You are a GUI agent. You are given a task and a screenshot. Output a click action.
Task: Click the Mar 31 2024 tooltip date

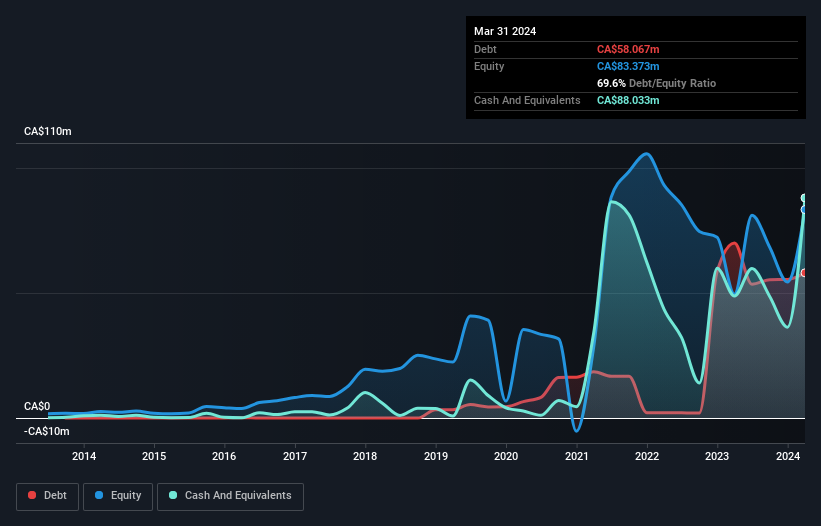click(x=505, y=31)
